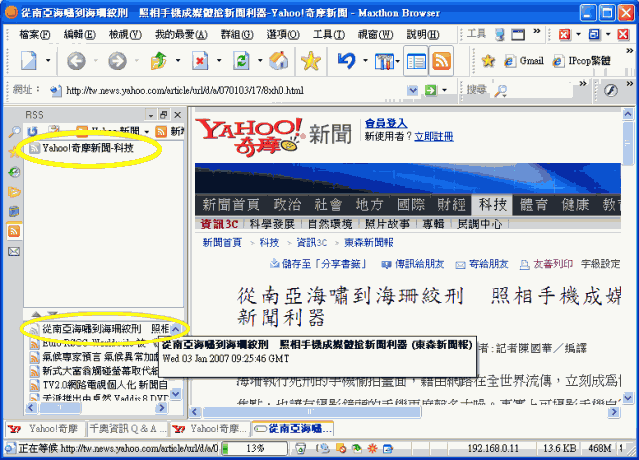Open Favorites with the yellow star toolbar icon
Viewport: 639px width, 460px height.
[311, 61]
